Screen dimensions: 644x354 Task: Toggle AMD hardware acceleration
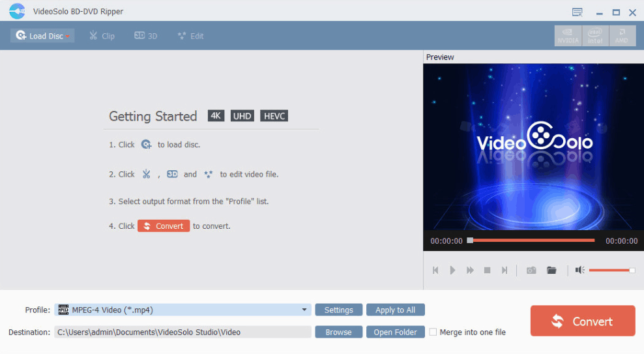point(622,36)
